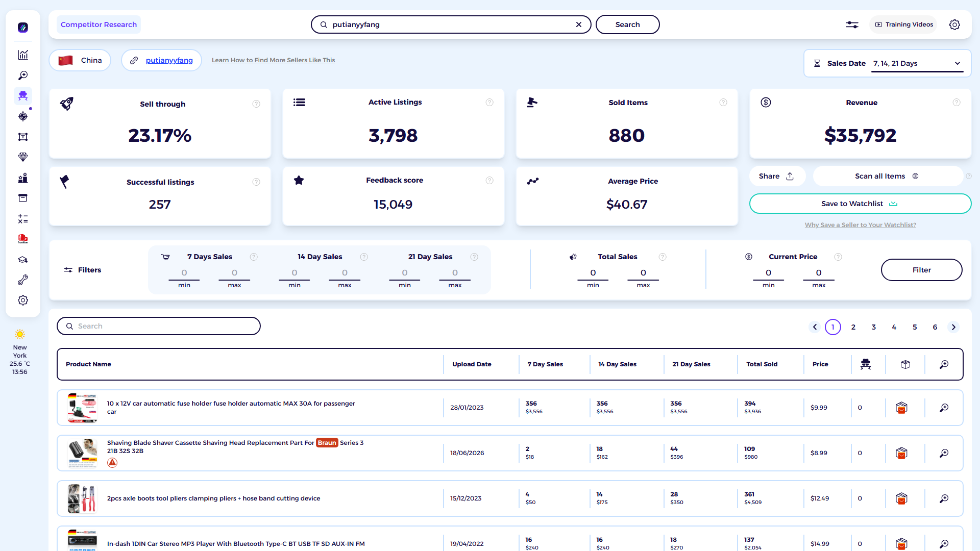Go to page 4 of results
The height and width of the screenshot is (551, 980).
[x=894, y=327]
